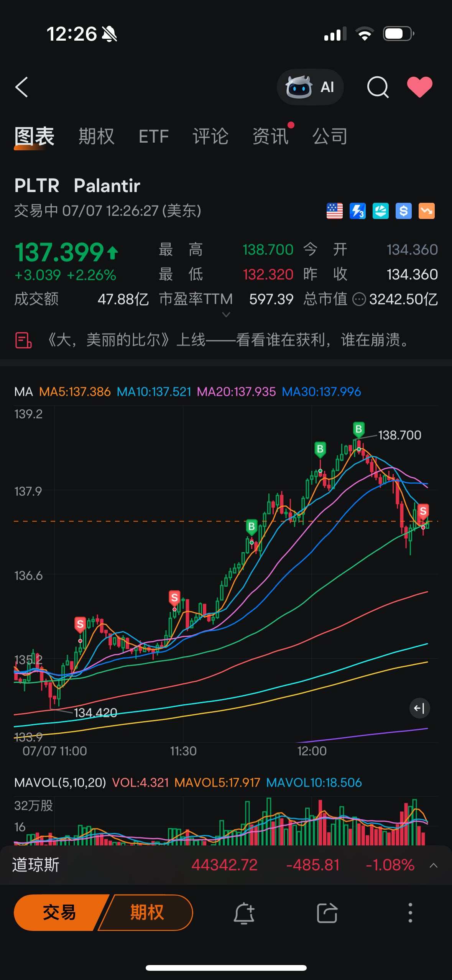Switch to the 图表 tab
The height and width of the screenshot is (980, 452).
click(34, 136)
